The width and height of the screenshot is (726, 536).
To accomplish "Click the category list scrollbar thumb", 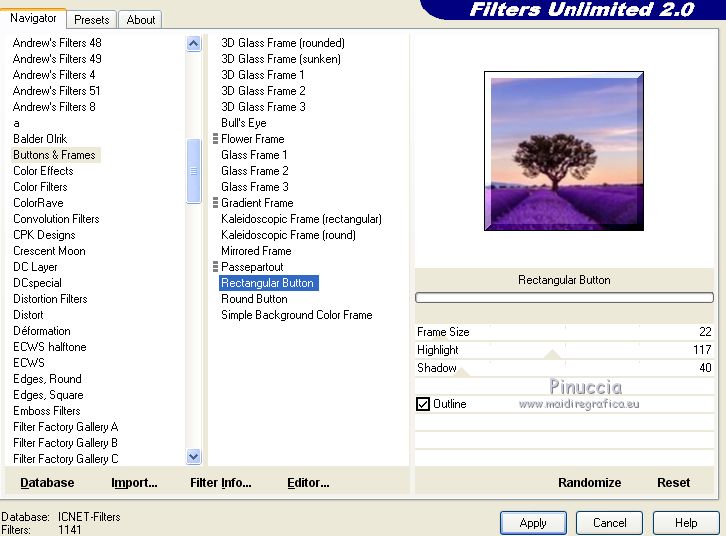I will [x=194, y=171].
